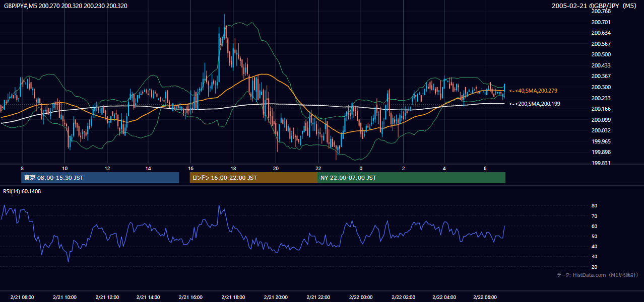Click the price axis value 200.433

click(602, 65)
